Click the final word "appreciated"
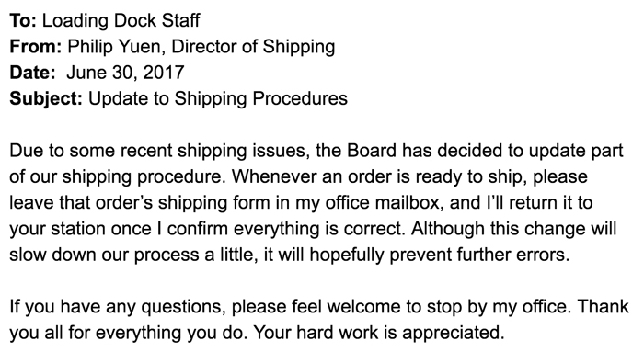Viewport: 644px width, 363px height. [453, 333]
